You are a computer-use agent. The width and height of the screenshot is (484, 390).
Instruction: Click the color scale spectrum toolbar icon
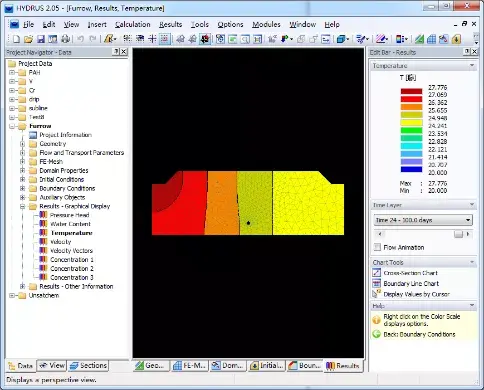[399, 39]
